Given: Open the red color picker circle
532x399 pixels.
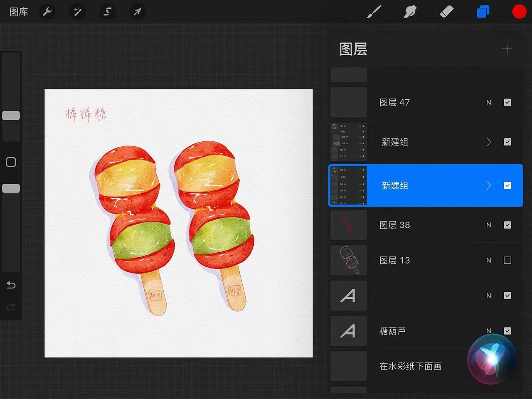Looking at the screenshot, I should 519,12.
